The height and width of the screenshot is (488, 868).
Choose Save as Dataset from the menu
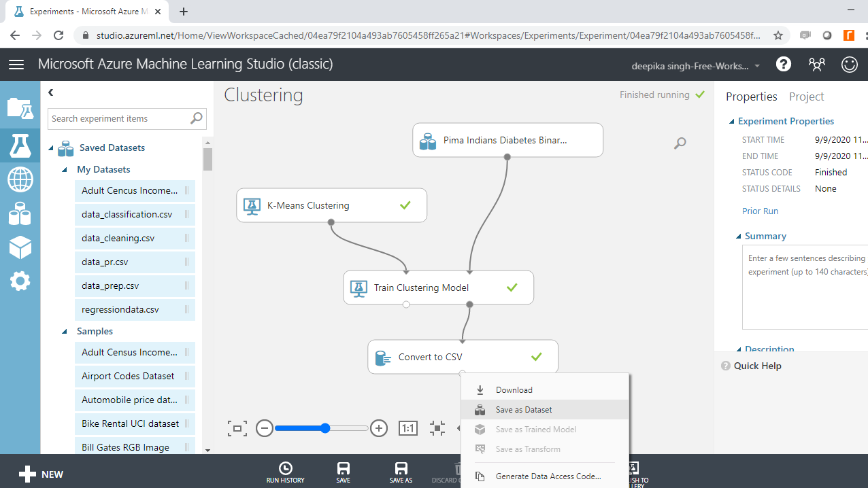tap(545, 410)
